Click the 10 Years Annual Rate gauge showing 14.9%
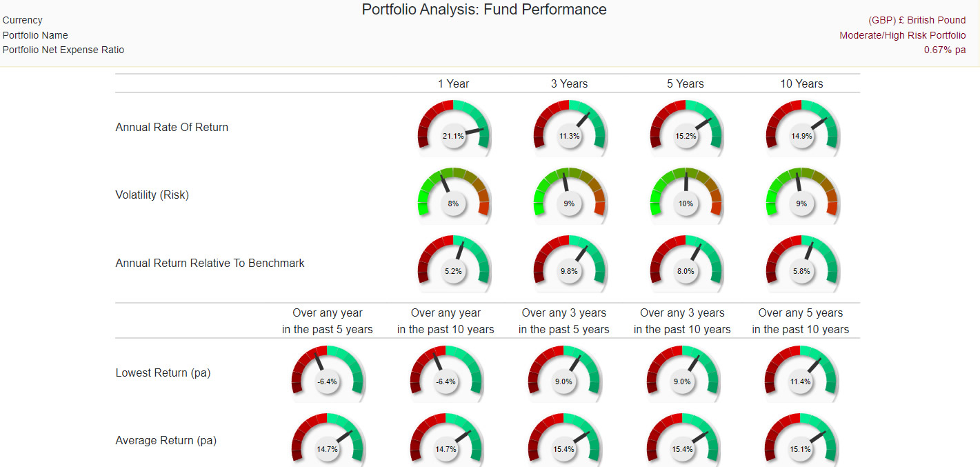The image size is (980, 467). click(801, 128)
